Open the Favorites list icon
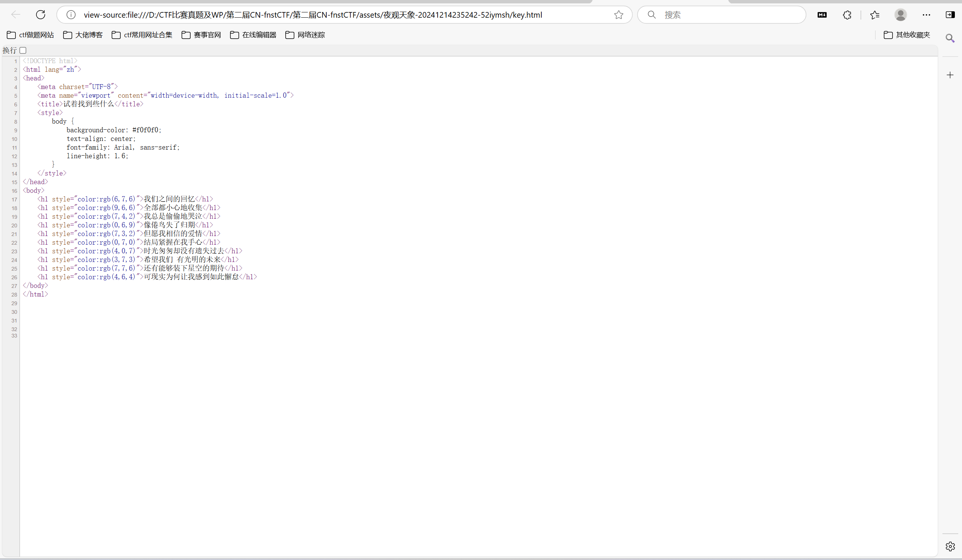 point(874,15)
